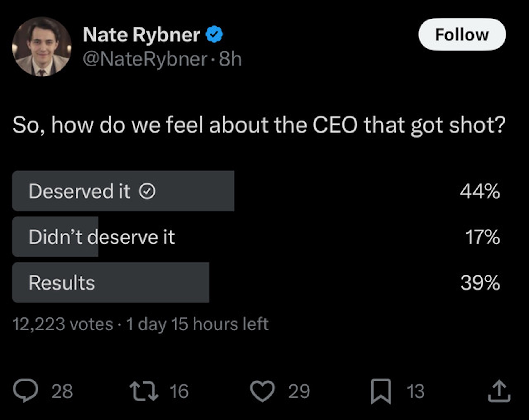This screenshot has height=420, width=529.
Task: Open the 8h timestamp link
Action: coord(230,59)
